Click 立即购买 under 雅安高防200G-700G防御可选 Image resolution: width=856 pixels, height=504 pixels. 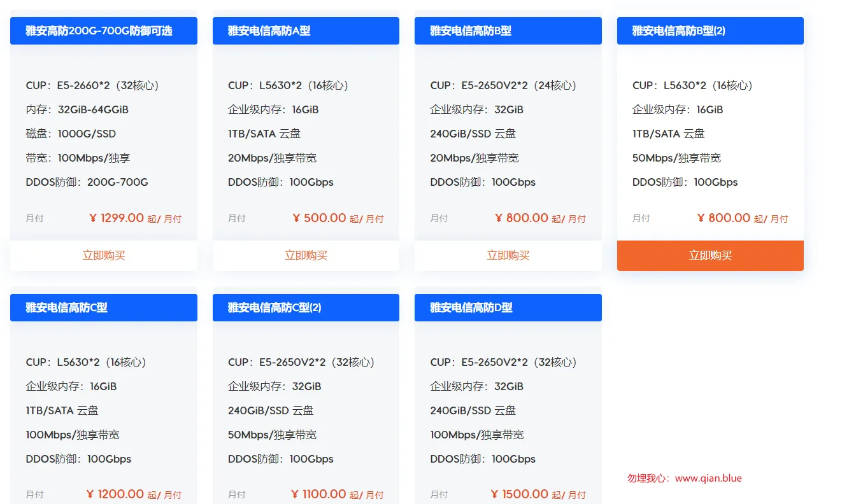click(x=104, y=256)
